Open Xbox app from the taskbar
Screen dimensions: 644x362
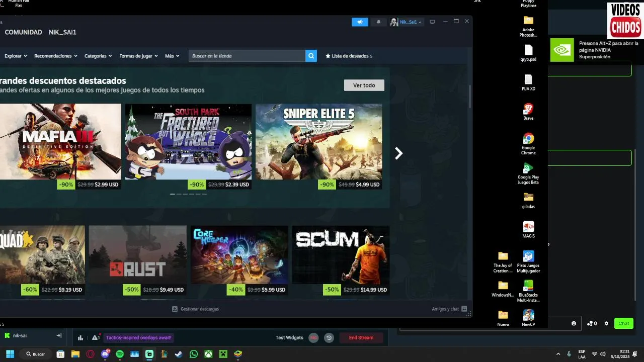[x=208, y=354]
